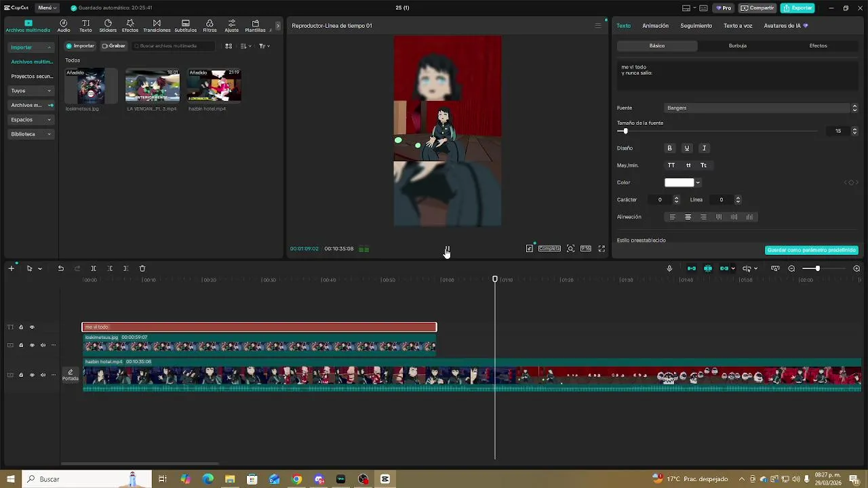Mute the hazbin hotel.mp4 track audio
This screenshot has height=488, width=868.
tap(43, 375)
